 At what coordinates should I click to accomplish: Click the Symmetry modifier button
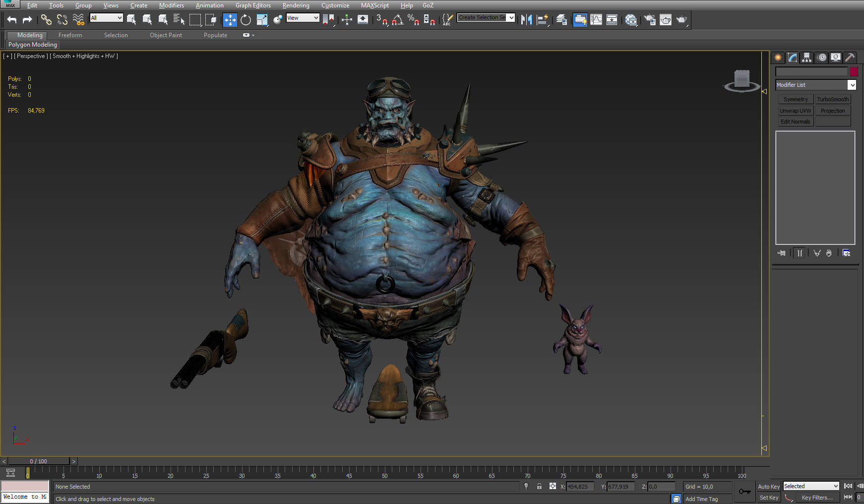[x=796, y=99]
